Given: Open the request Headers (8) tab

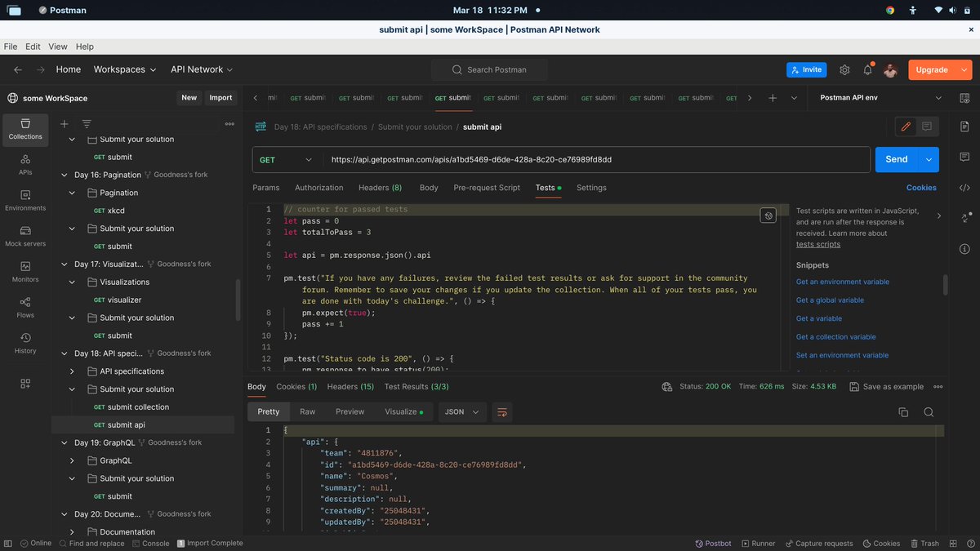Looking at the screenshot, I should click(381, 188).
